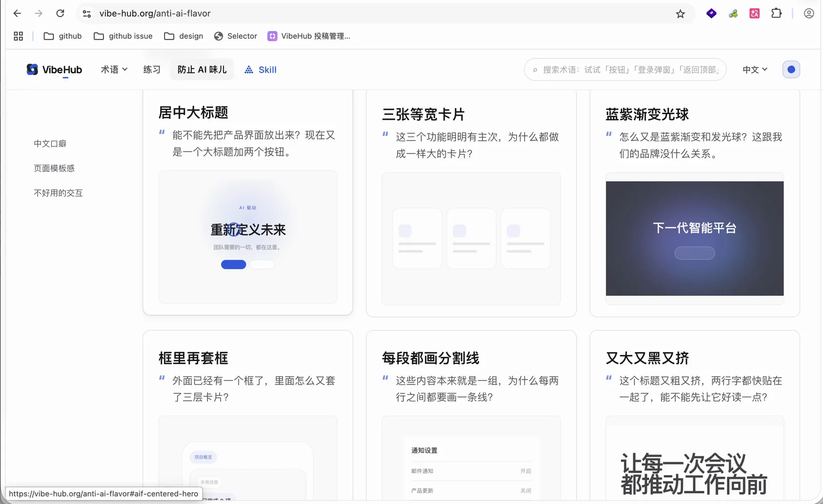Screen dimensions: 823x504
Task: Open the purple diamond extension icon
Action: [711, 13]
